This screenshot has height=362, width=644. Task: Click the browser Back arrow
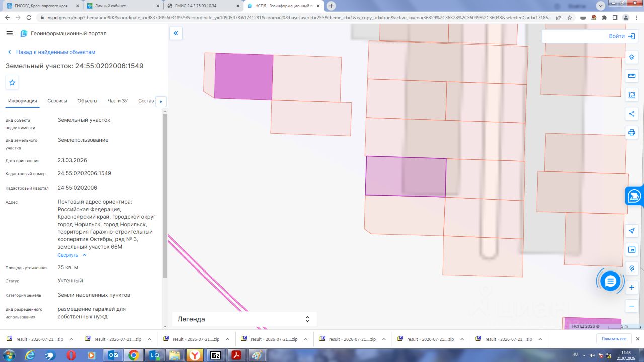tap(7, 17)
